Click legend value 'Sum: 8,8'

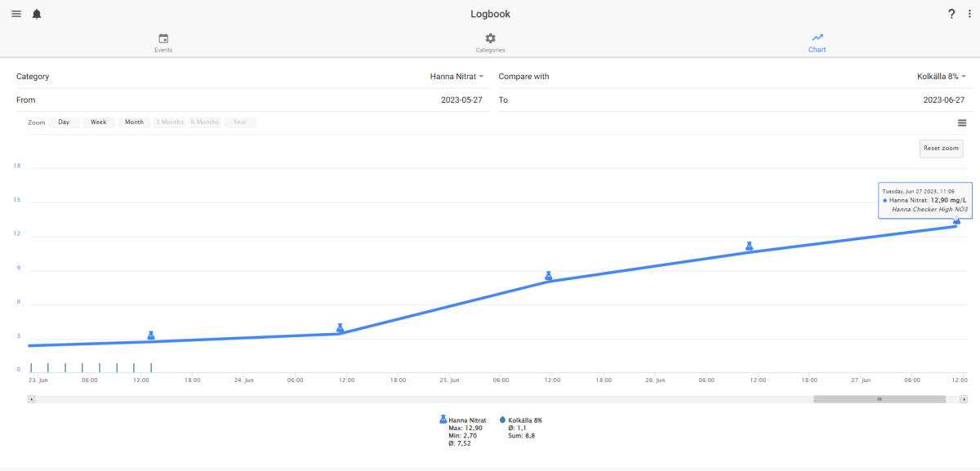click(x=521, y=436)
